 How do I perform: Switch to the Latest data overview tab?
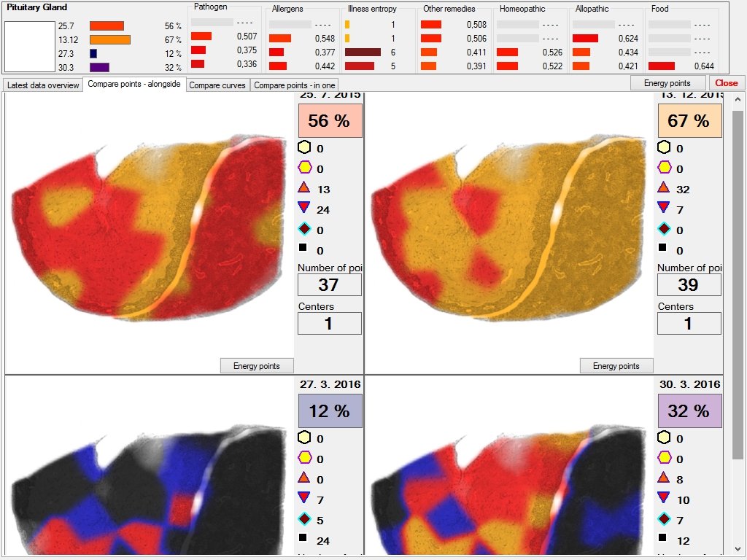click(43, 85)
